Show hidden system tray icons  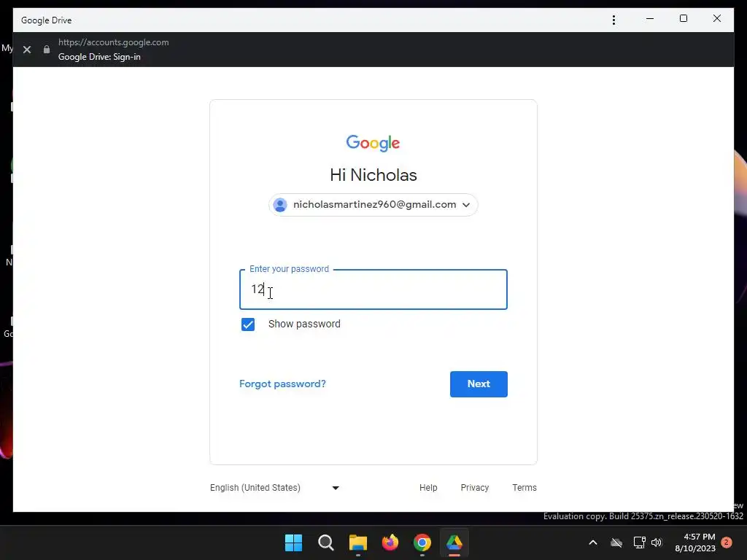tap(593, 542)
